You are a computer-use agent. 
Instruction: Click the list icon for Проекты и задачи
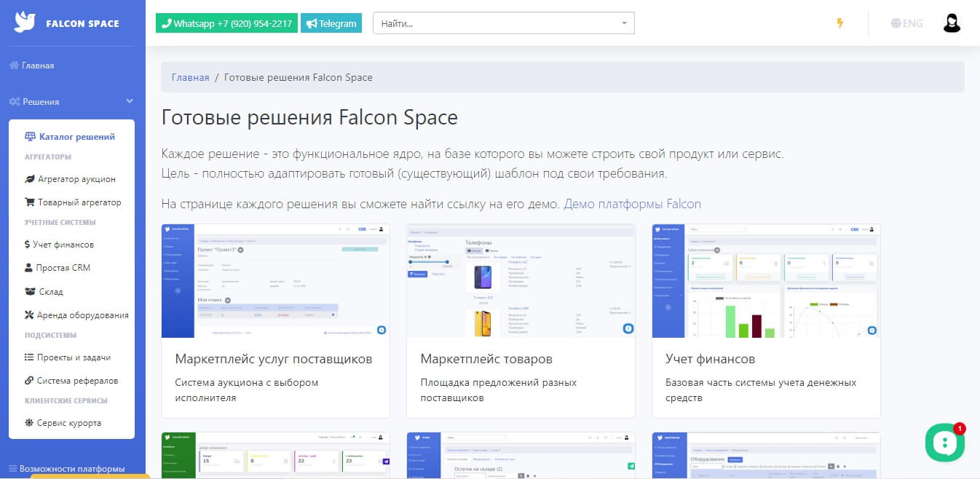(x=30, y=357)
